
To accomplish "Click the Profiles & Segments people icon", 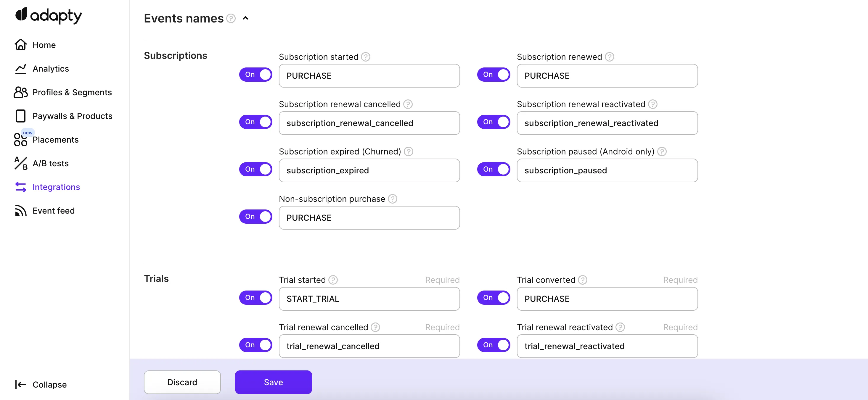I will coord(20,92).
